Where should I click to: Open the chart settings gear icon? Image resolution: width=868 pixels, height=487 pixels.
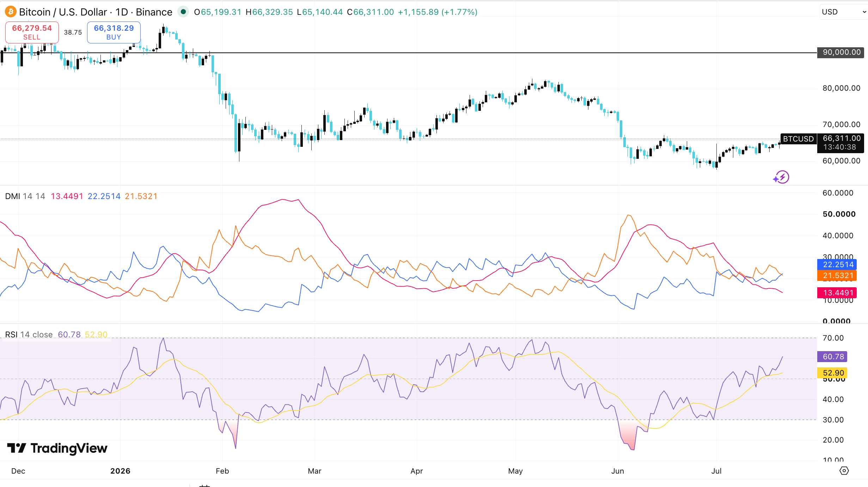[844, 471]
